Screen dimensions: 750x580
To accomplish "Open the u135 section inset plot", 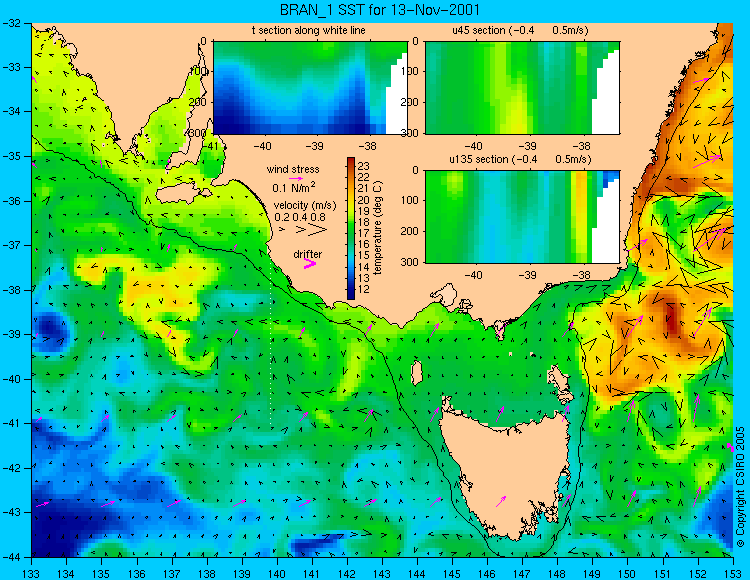I will click(x=522, y=217).
